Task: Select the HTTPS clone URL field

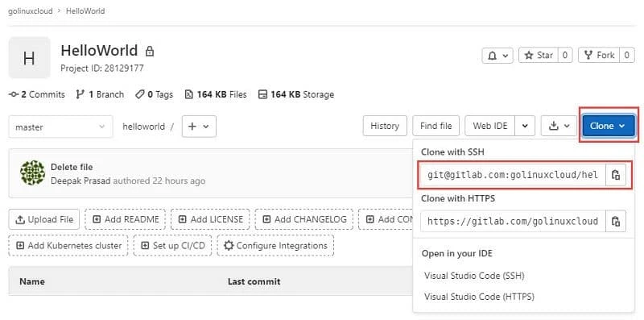Action: click(x=513, y=222)
